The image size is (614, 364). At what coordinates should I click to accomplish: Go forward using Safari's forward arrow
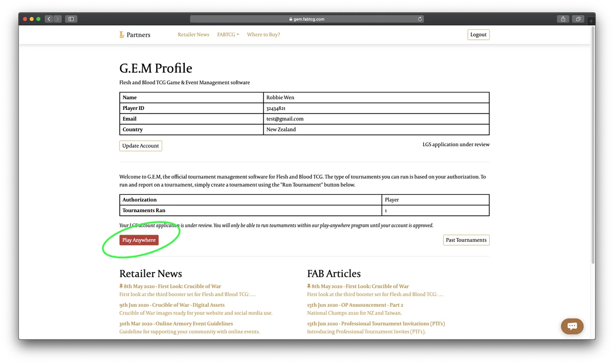57,19
